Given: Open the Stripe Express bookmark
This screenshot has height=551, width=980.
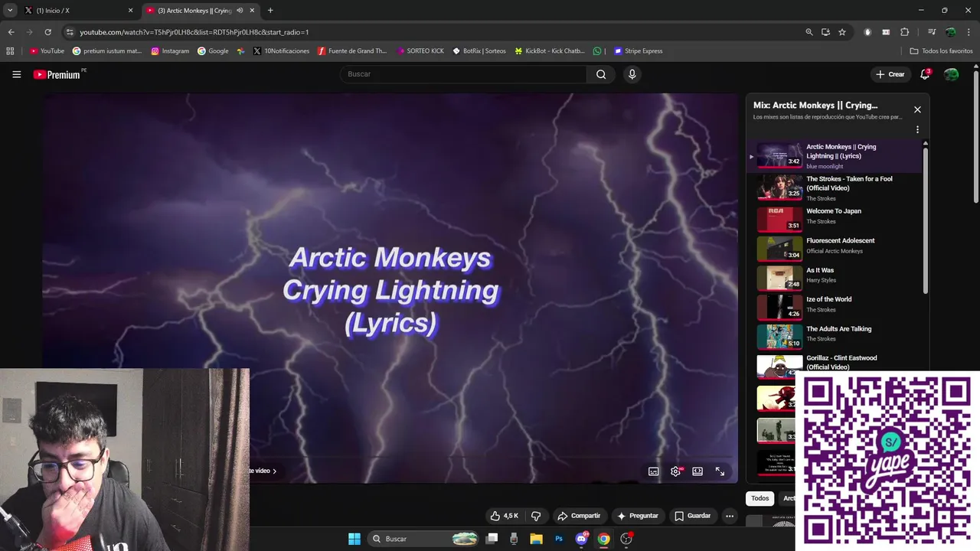Looking at the screenshot, I should tap(638, 51).
